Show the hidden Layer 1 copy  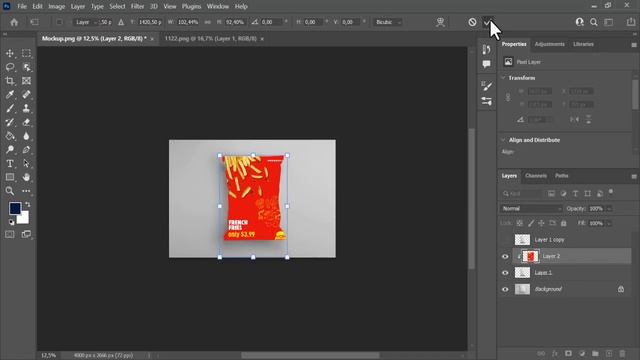pyautogui.click(x=505, y=240)
